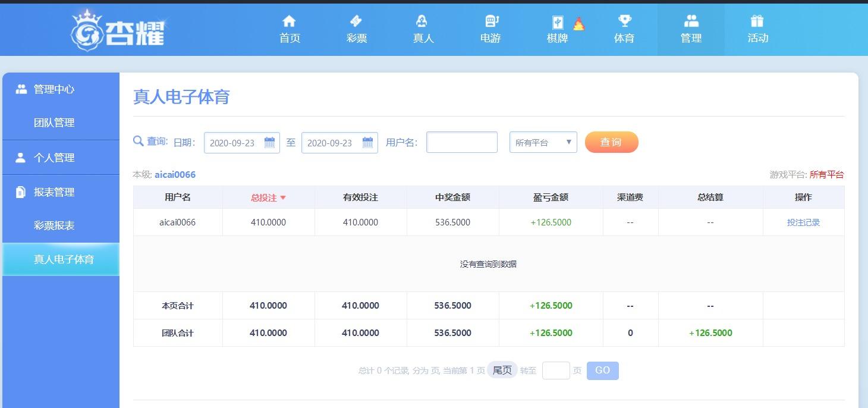
Task: Open the 电游 slot machine icon
Action: tap(491, 21)
